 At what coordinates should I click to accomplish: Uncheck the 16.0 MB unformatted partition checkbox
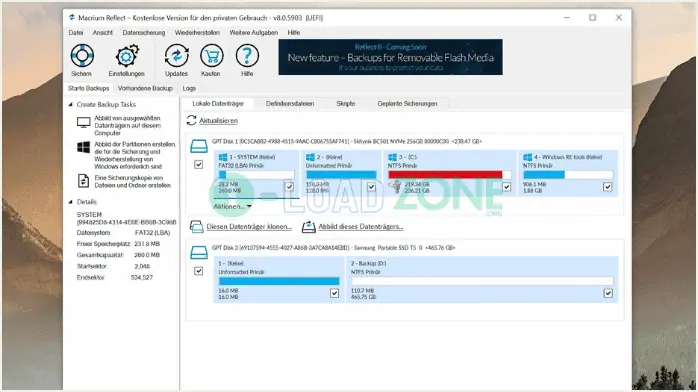click(x=334, y=293)
